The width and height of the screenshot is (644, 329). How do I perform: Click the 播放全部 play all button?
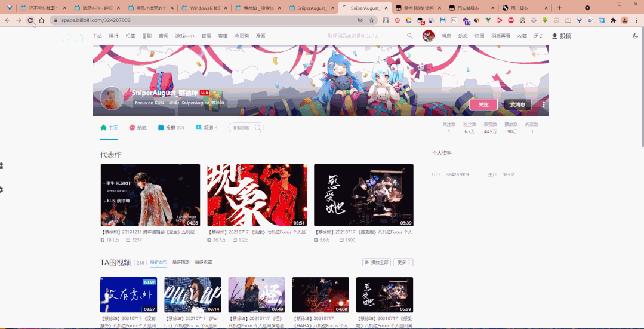376,262
